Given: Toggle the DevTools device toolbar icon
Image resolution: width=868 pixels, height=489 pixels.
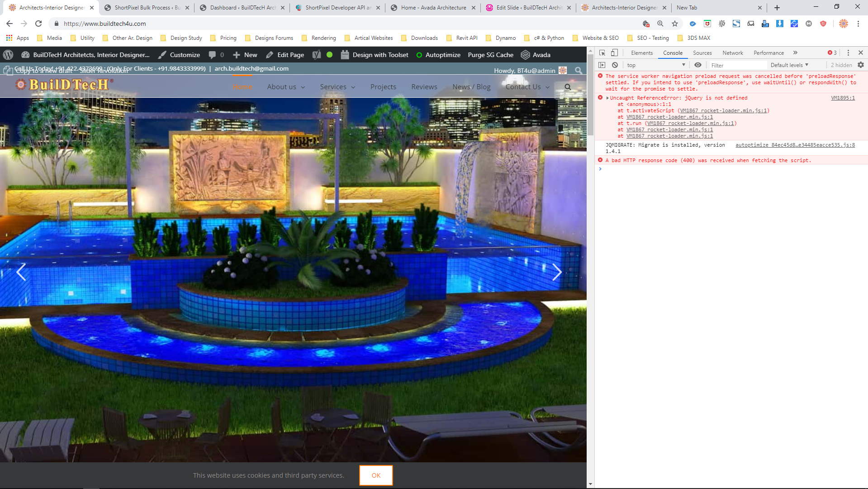Looking at the screenshot, I should click(x=614, y=53).
